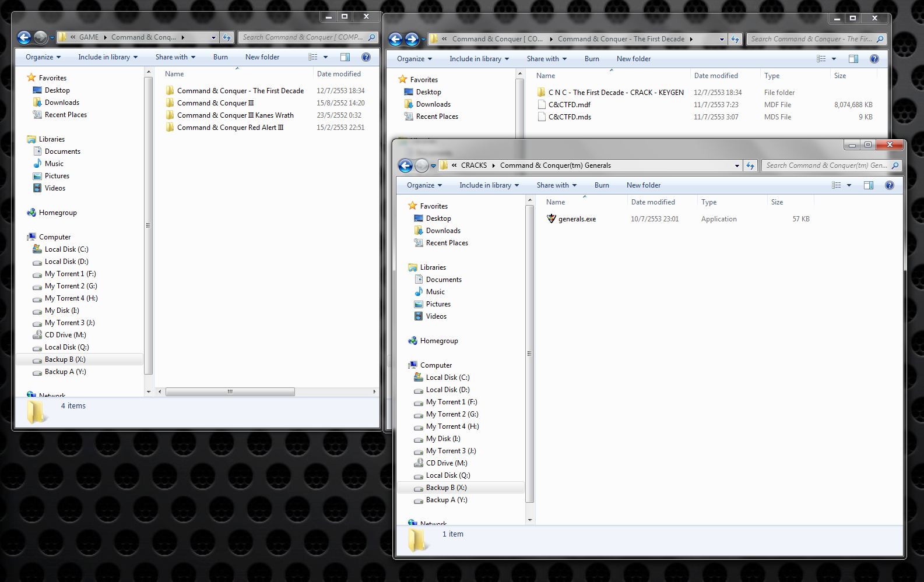Click the search box in GAME window

(x=308, y=37)
